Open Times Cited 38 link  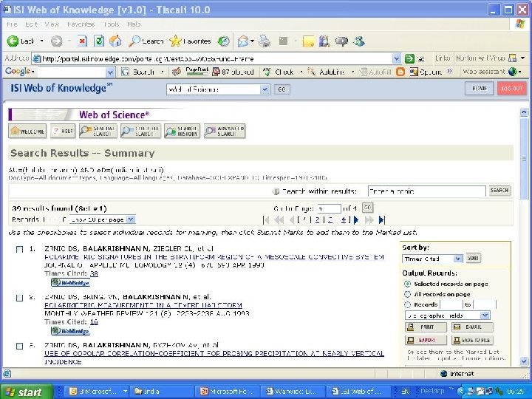tap(94, 273)
